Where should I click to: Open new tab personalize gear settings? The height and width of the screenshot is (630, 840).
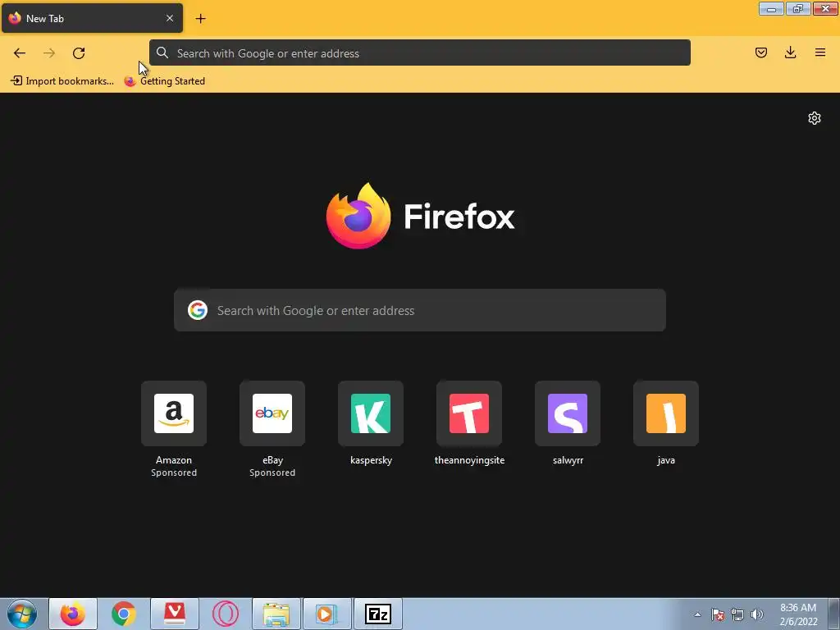[815, 118]
